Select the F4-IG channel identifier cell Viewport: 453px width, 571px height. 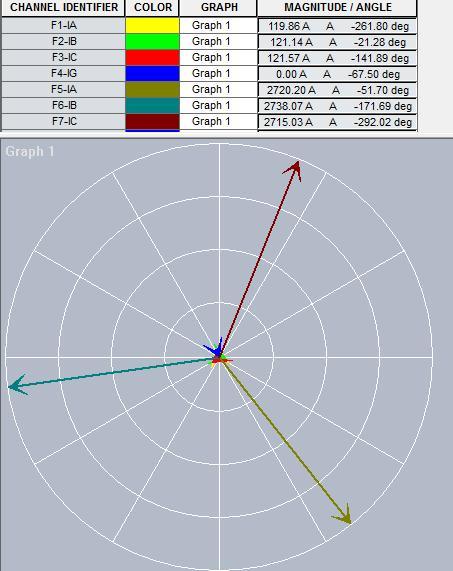64,74
